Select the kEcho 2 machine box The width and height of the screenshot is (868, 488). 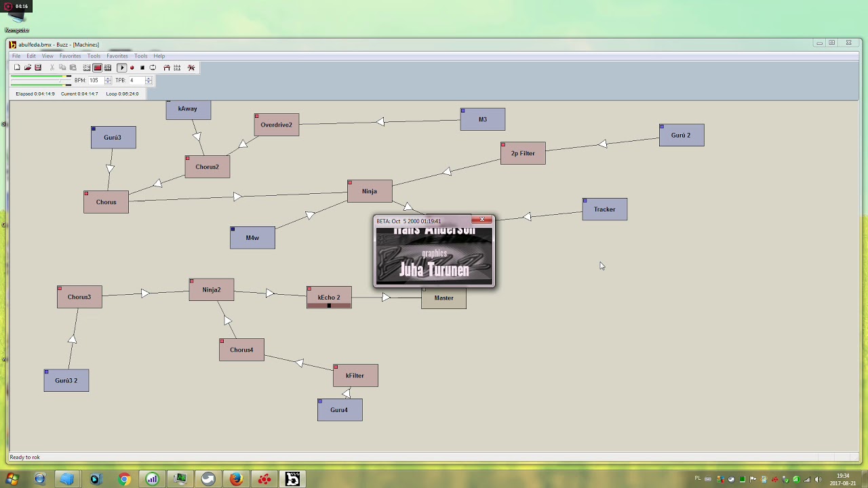(x=329, y=298)
